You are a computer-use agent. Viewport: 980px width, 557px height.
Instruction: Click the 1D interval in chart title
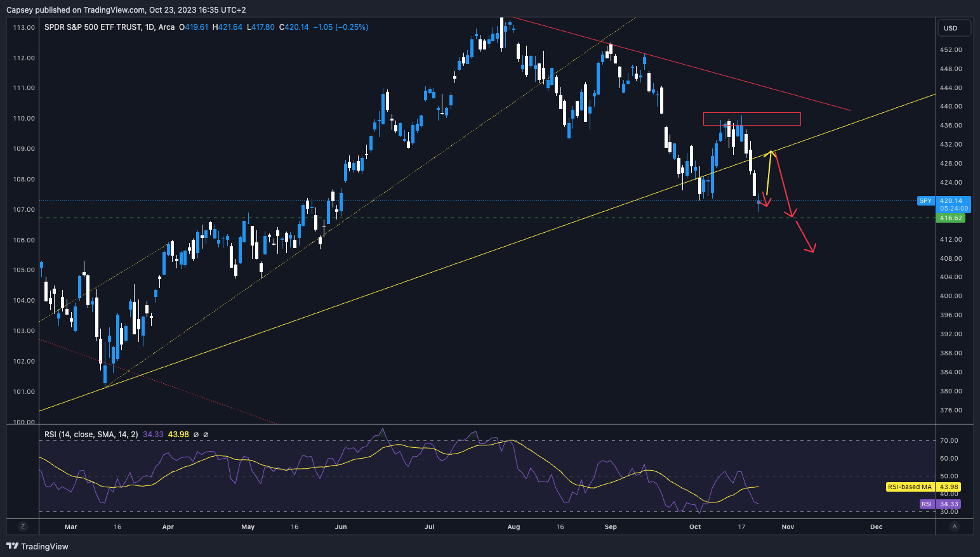tap(149, 27)
